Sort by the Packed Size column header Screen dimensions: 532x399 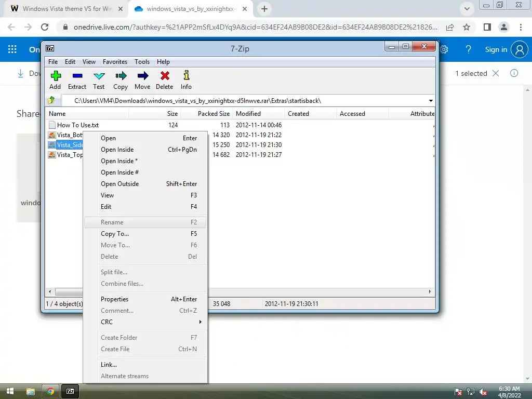click(x=207, y=114)
